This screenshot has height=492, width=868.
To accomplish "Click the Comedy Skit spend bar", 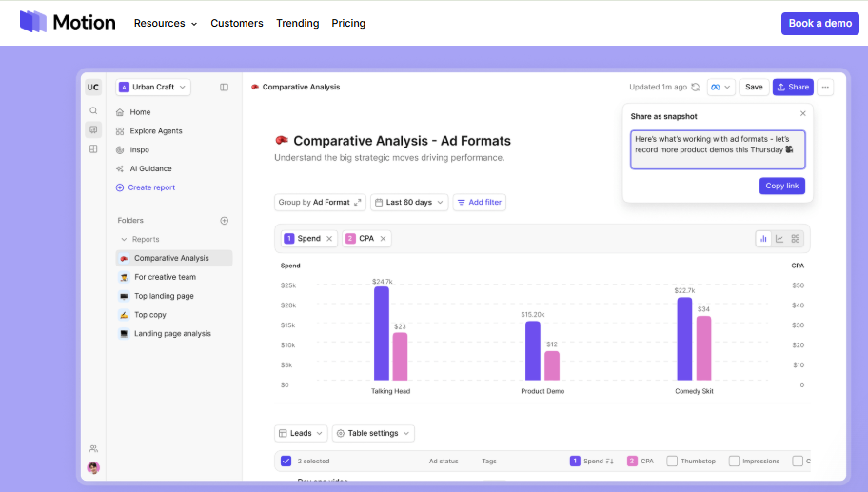I will point(684,339).
